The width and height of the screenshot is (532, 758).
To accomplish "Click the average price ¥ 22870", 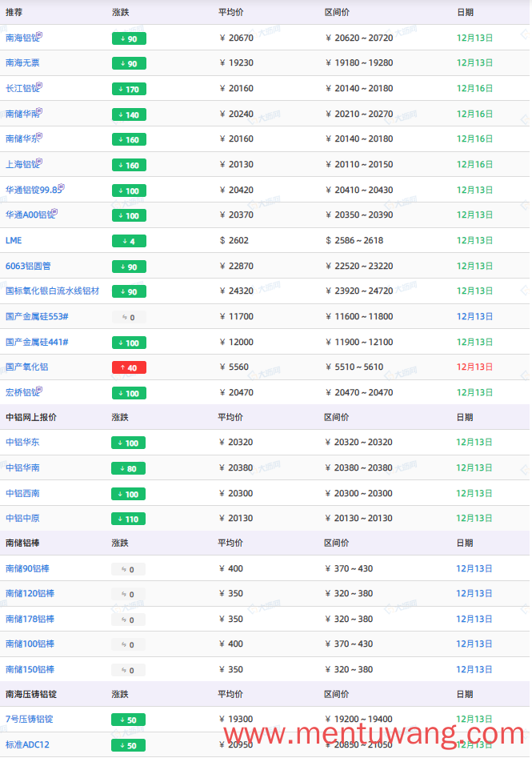I will click(x=236, y=266).
